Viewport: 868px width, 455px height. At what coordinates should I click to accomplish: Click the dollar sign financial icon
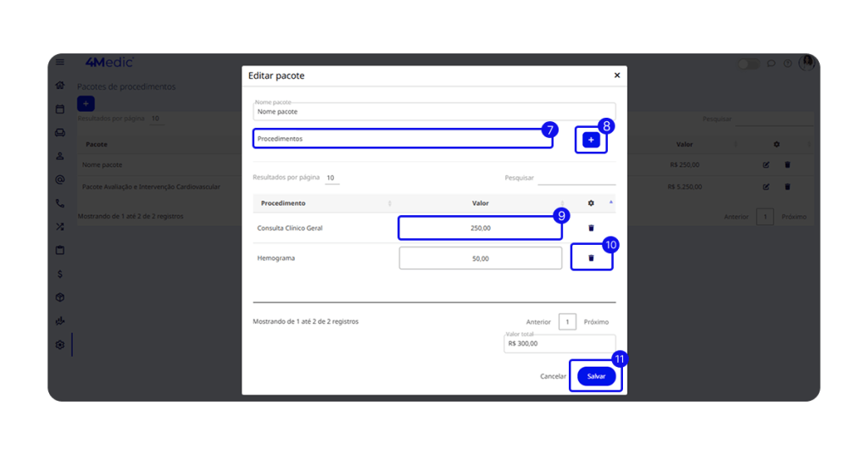pos(59,275)
